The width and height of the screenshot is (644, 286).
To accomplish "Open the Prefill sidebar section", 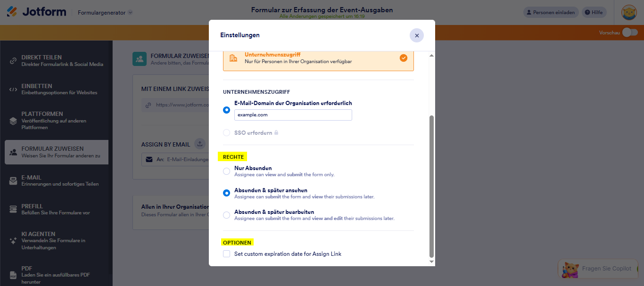I will pyautogui.click(x=57, y=209).
